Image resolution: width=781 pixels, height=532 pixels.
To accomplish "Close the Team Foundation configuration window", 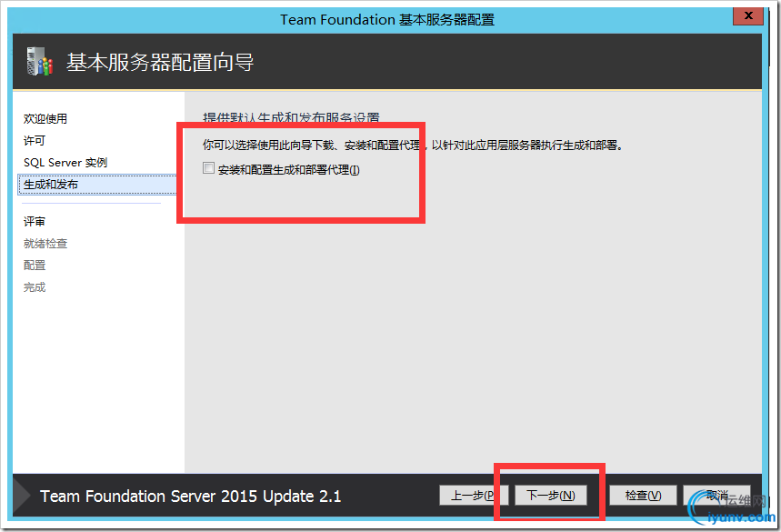I will pyautogui.click(x=748, y=15).
